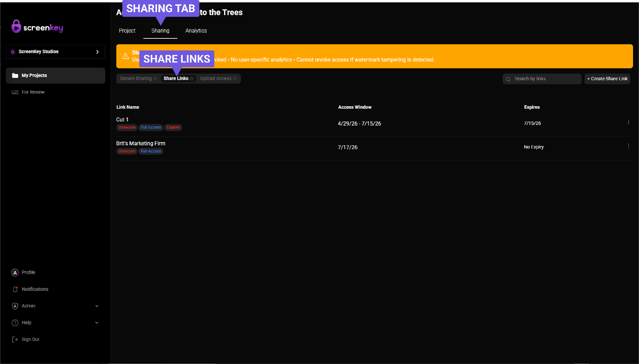The height and width of the screenshot is (364, 639).
Task: Click the Create Share Link button
Action: coord(607,79)
